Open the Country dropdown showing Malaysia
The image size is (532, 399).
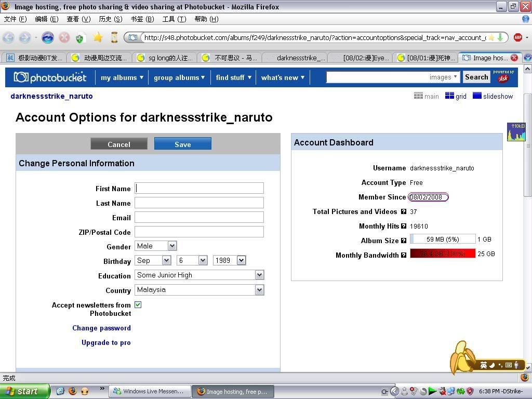point(199,289)
